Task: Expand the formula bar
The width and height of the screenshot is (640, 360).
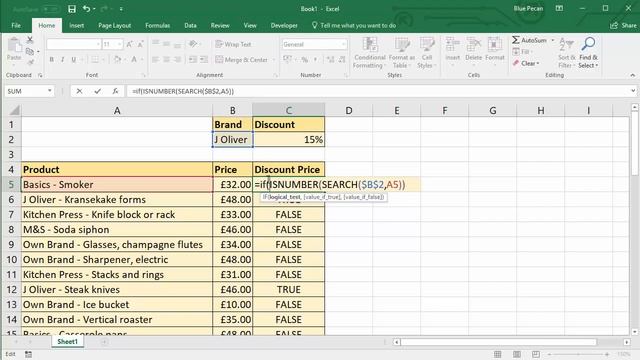Action: pyautogui.click(x=633, y=91)
